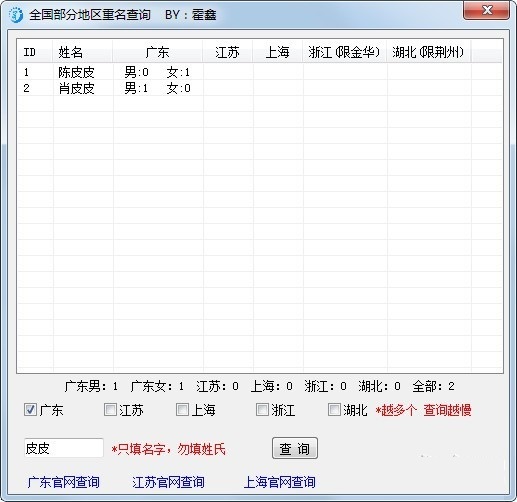This screenshot has height=502, width=517.
Task: Click the 湖北(限荆州) column header
Action: [429, 52]
